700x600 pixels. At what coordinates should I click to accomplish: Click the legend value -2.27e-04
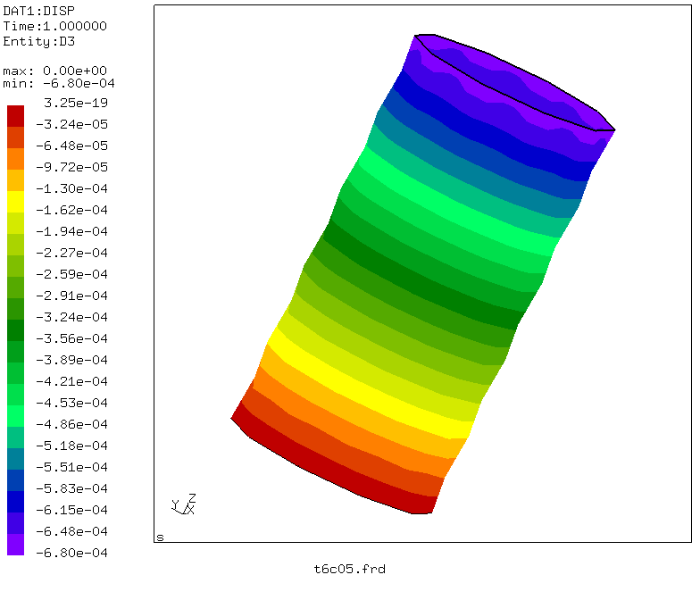[x=71, y=253]
